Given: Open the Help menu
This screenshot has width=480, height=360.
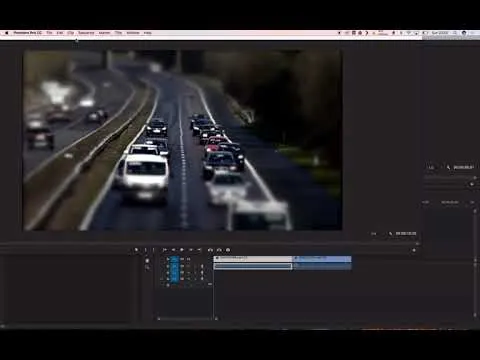Looking at the screenshot, I should pyautogui.click(x=148, y=33).
